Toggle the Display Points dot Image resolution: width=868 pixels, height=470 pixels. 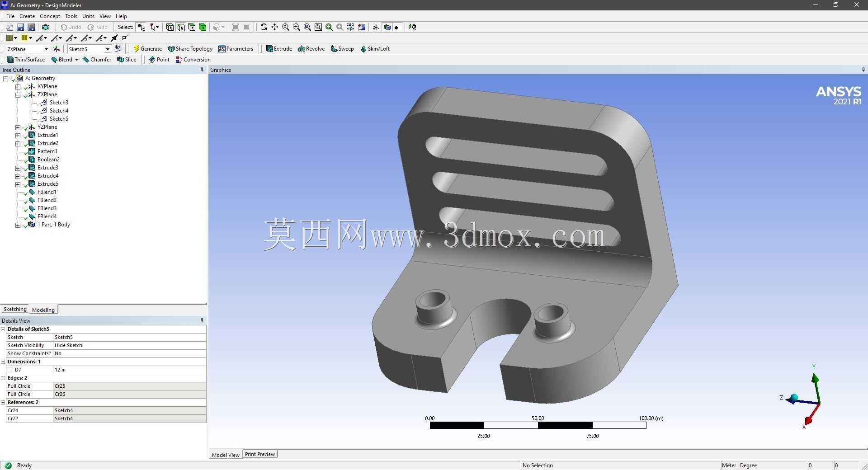(x=397, y=27)
